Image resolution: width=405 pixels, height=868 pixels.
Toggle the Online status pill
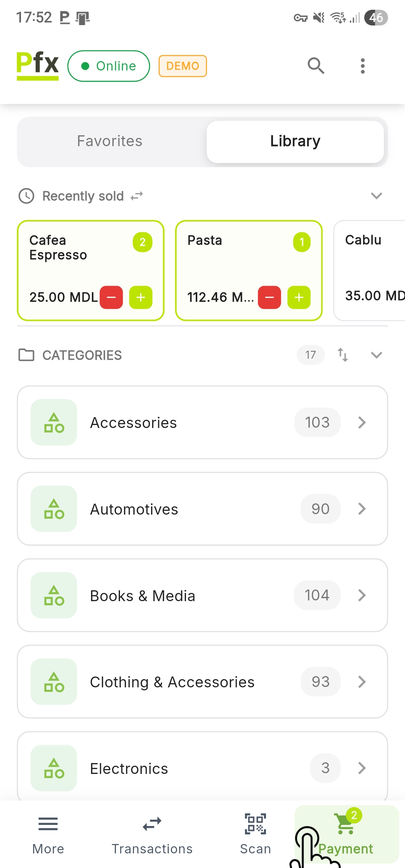coord(109,66)
